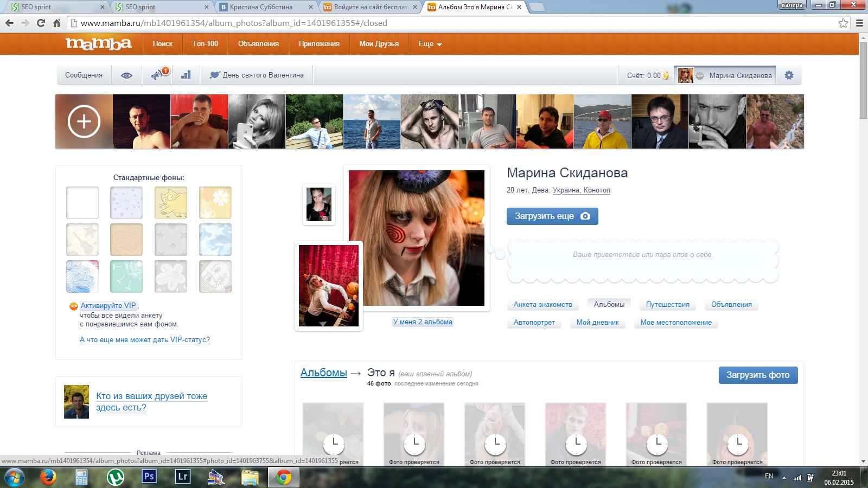Open the Альбомы breadcrumb link

click(x=324, y=373)
